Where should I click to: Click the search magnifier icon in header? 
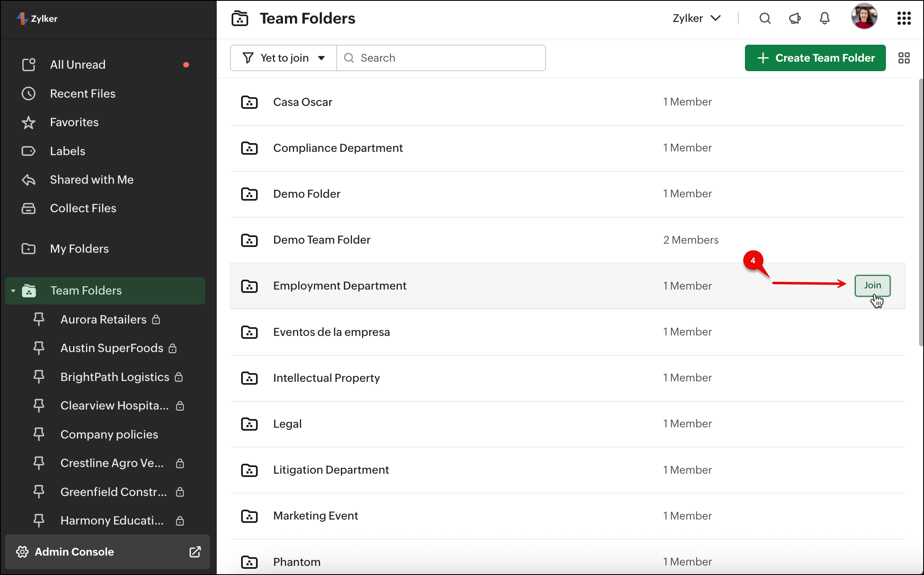pyautogui.click(x=765, y=18)
